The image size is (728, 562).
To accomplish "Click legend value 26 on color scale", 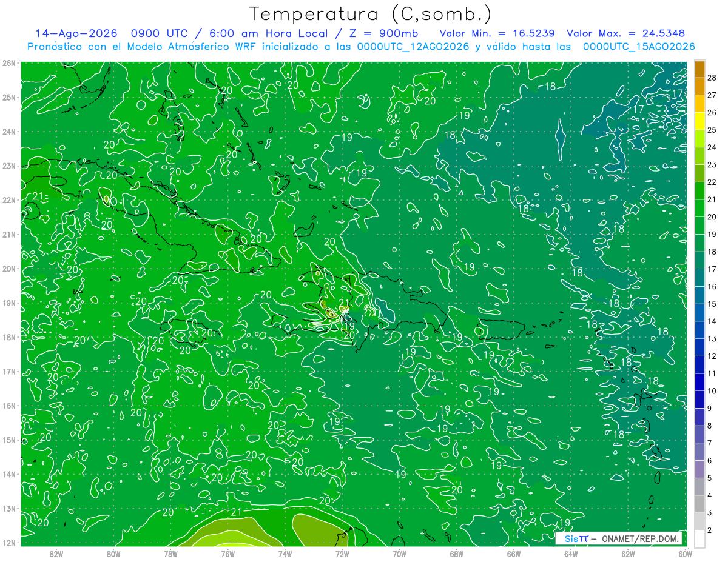I will pyautogui.click(x=711, y=113).
